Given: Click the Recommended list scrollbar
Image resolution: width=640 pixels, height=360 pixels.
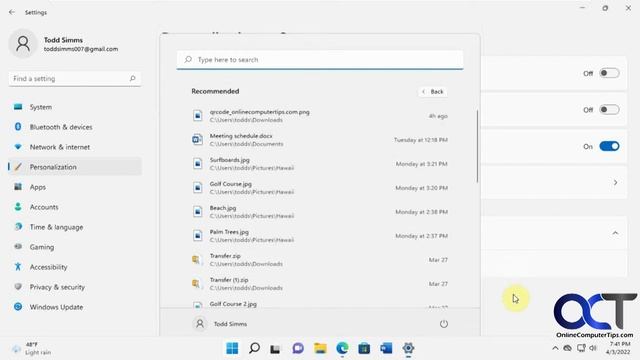Looking at the screenshot, I should 477,146.
